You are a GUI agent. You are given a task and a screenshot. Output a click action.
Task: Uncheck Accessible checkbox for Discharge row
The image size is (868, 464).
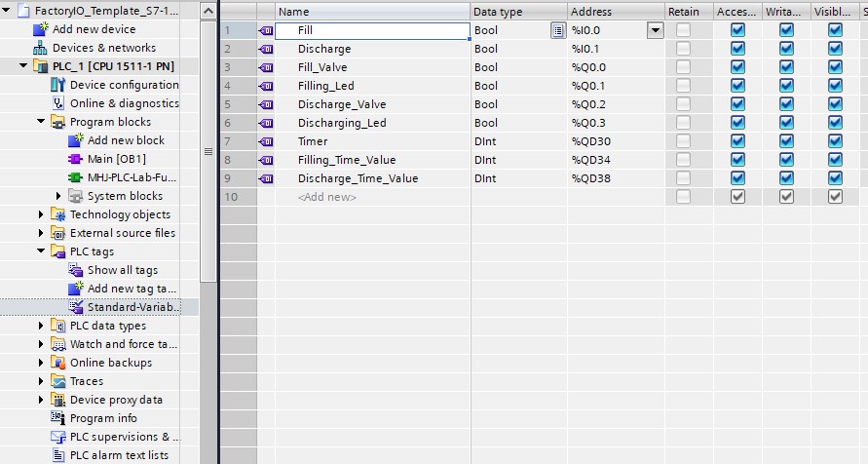pyautogui.click(x=737, y=49)
